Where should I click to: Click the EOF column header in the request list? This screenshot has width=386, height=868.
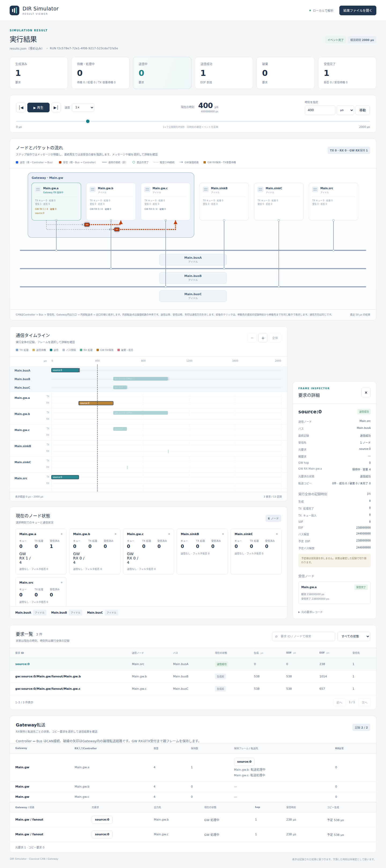click(324, 653)
